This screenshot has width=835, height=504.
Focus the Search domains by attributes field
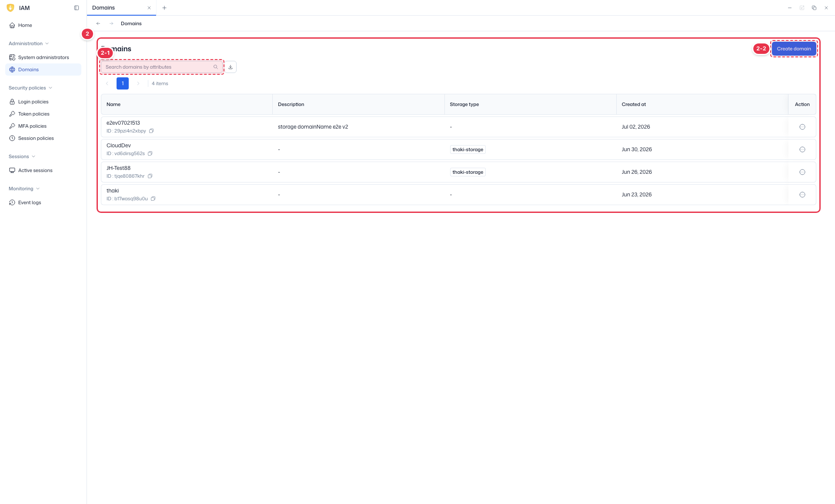click(x=161, y=67)
